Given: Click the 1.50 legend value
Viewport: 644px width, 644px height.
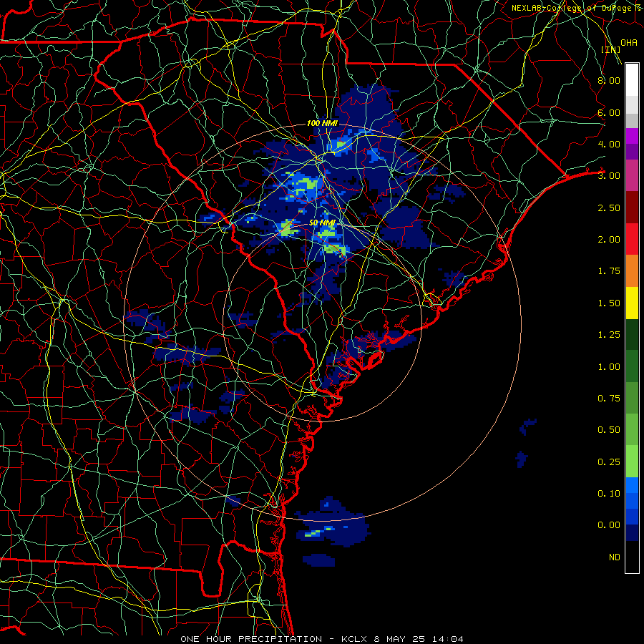Looking at the screenshot, I should tap(609, 303).
